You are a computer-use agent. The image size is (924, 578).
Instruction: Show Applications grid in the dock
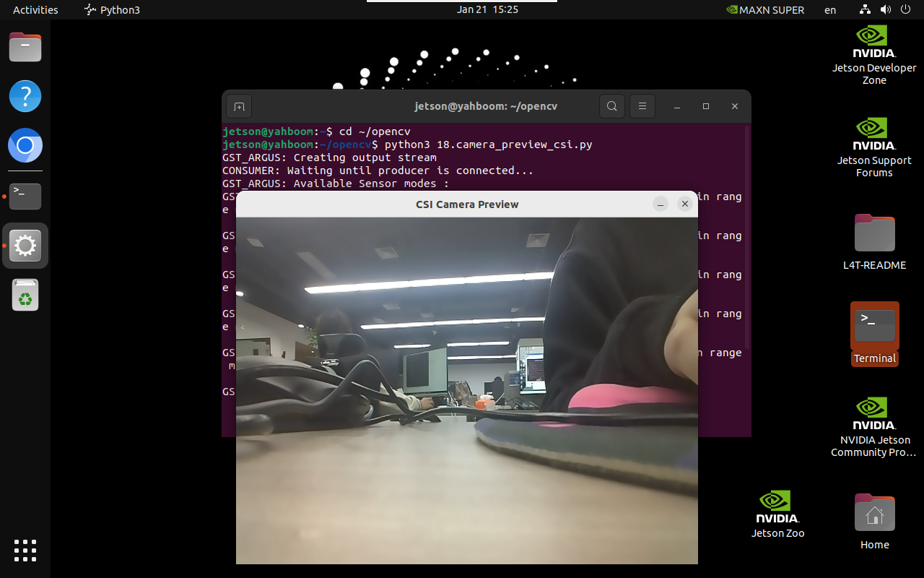pyautogui.click(x=25, y=551)
